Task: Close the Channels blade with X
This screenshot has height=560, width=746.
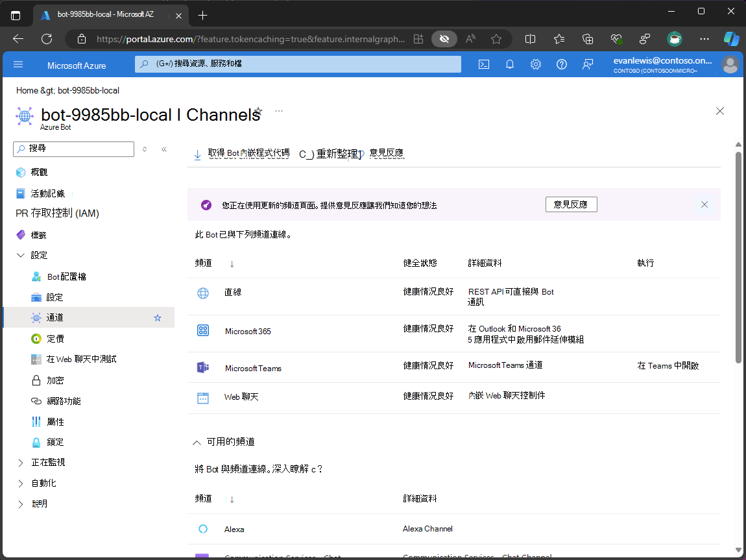Action: (x=720, y=111)
